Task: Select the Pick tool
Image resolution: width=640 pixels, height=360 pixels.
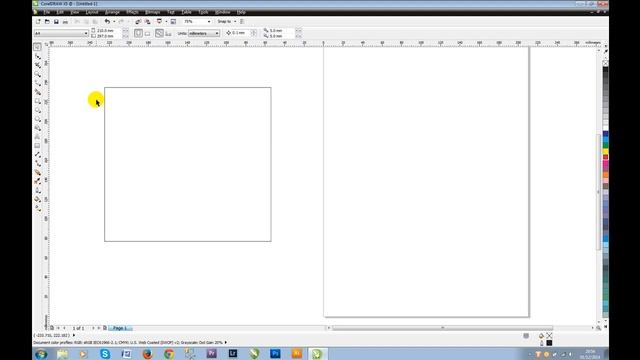Action: coord(38,47)
